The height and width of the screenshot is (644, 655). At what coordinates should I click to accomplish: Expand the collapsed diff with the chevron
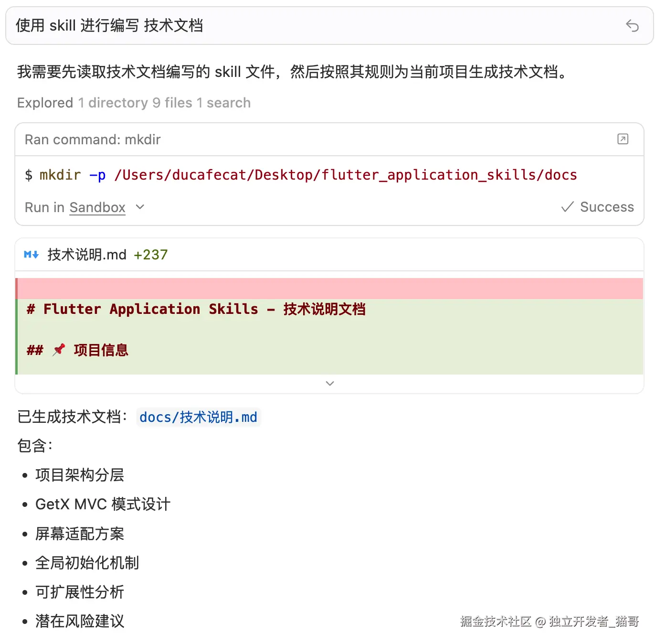point(329,383)
